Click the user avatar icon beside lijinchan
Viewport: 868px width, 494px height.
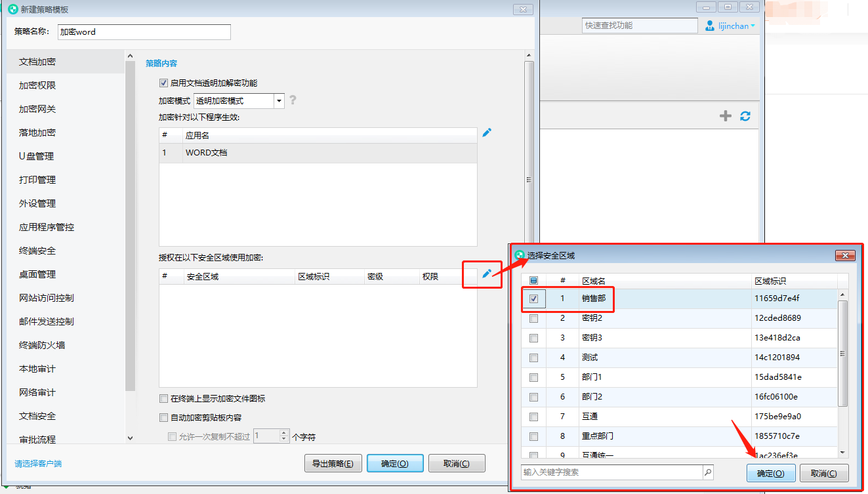[710, 26]
